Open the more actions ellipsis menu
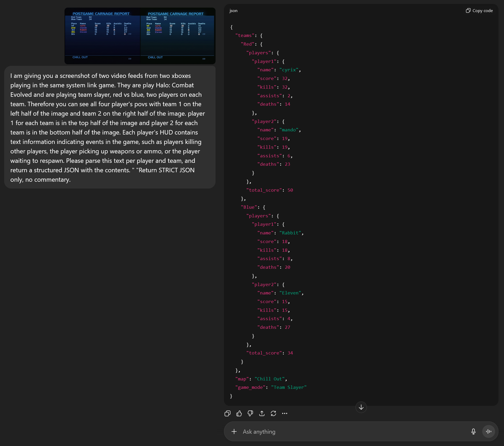The width and height of the screenshot is (504, 446). click(285, 413)
